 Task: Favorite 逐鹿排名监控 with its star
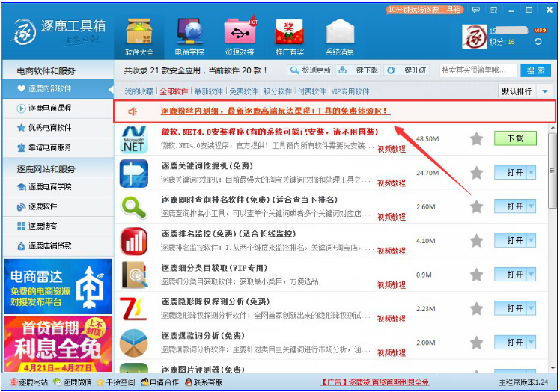coord(476,241)
